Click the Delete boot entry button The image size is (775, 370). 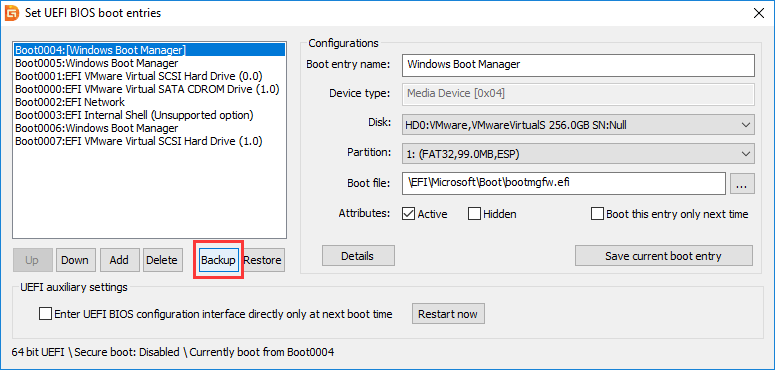pos(162,260)
